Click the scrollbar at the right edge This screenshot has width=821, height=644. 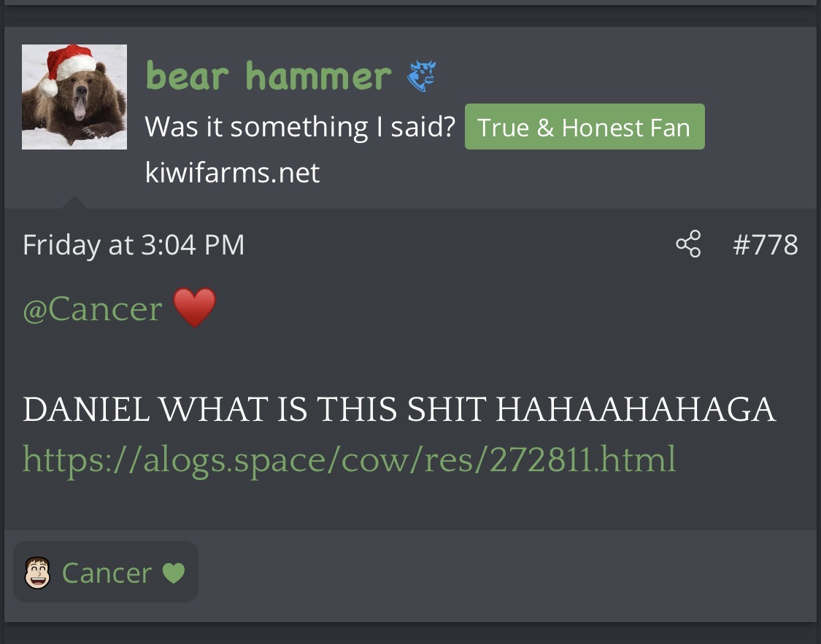coord(819,321)
